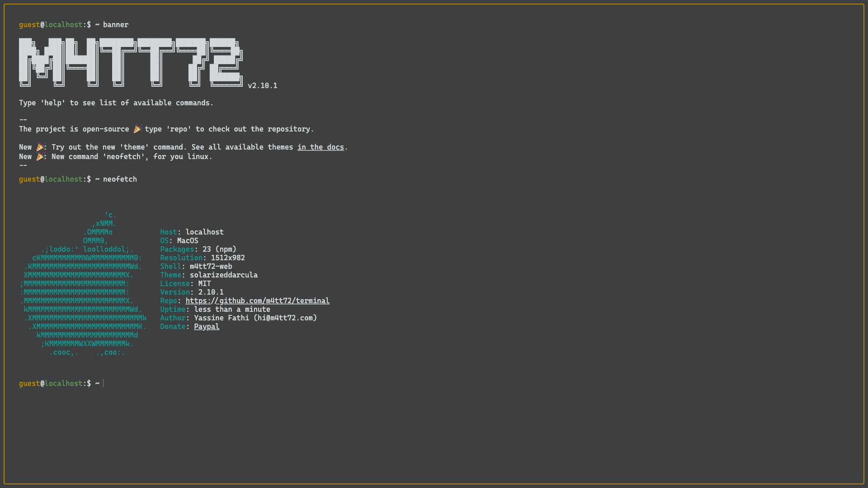Click the party emoji before 'New command neofetch'

(40, 157)
